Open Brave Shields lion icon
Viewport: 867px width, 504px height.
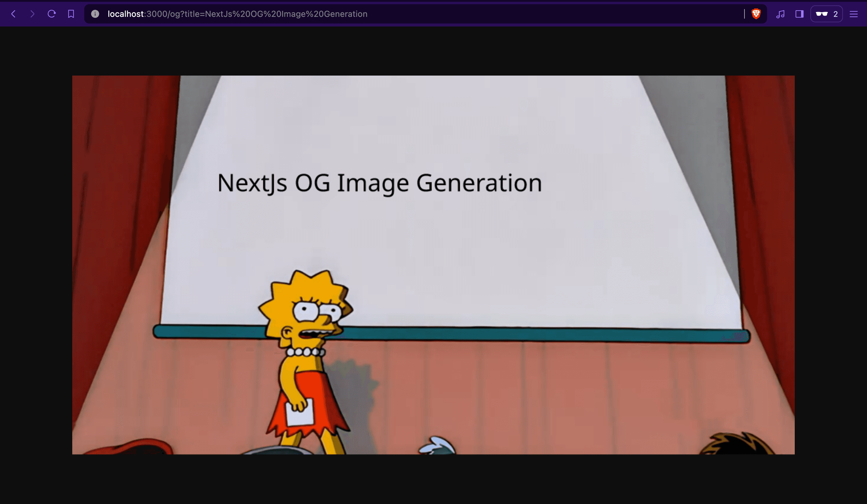point(756,14)
